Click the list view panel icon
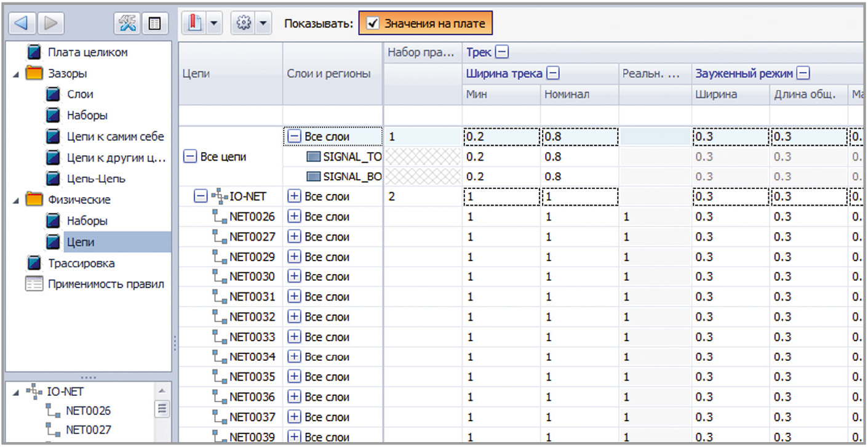The width and height of the screenshot is (868, 447). tap(153, 24)
